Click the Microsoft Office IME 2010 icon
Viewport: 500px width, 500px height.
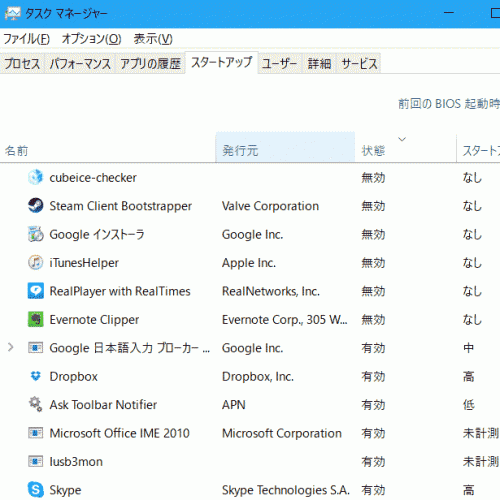tap(36, 433)
